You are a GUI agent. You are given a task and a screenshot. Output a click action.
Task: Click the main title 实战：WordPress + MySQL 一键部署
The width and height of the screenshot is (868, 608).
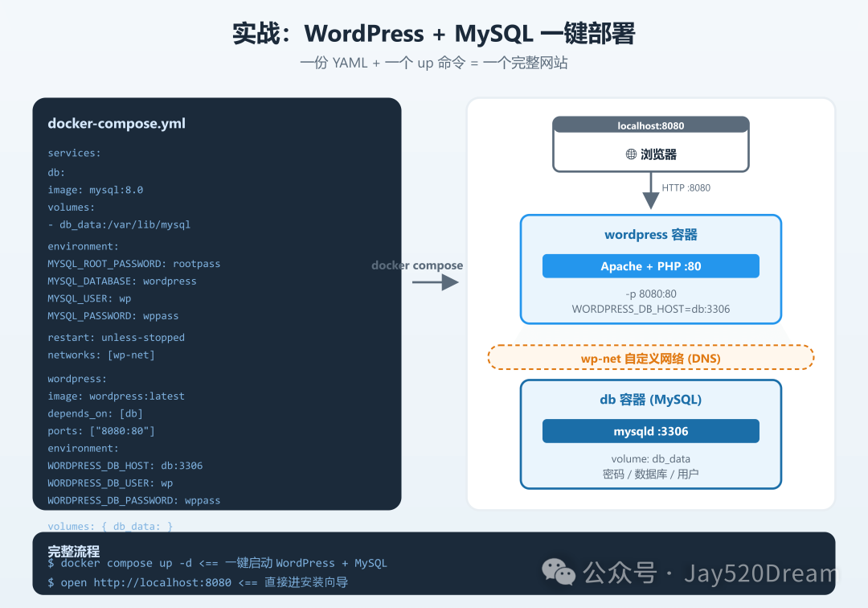click(x=433, y=33)
